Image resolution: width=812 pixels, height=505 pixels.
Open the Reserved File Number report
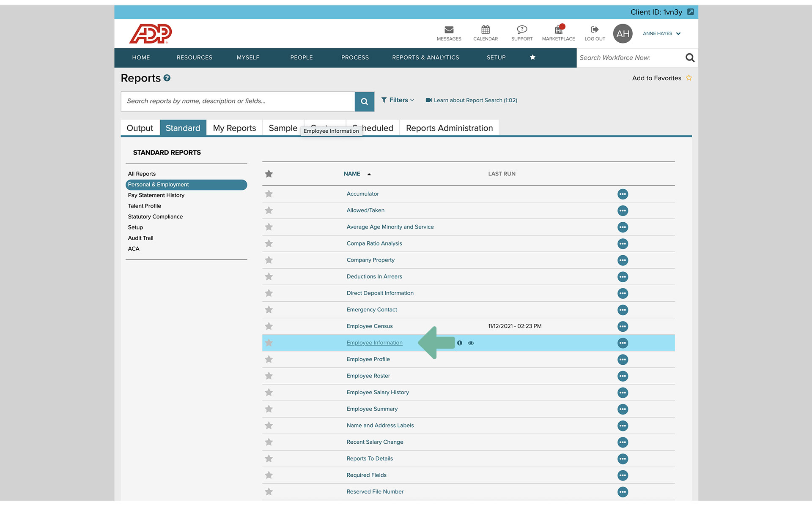375,492
